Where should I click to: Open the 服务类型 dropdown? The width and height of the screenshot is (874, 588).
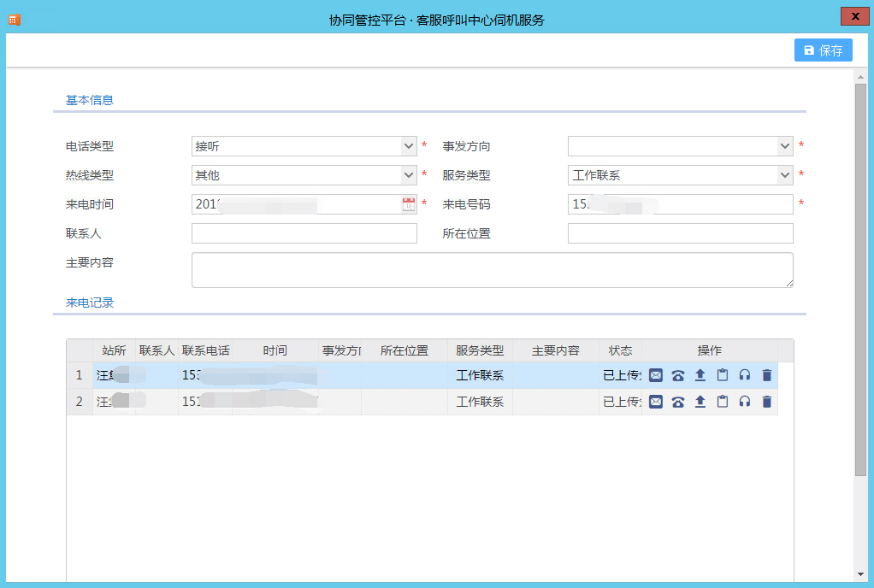[785, 175]
